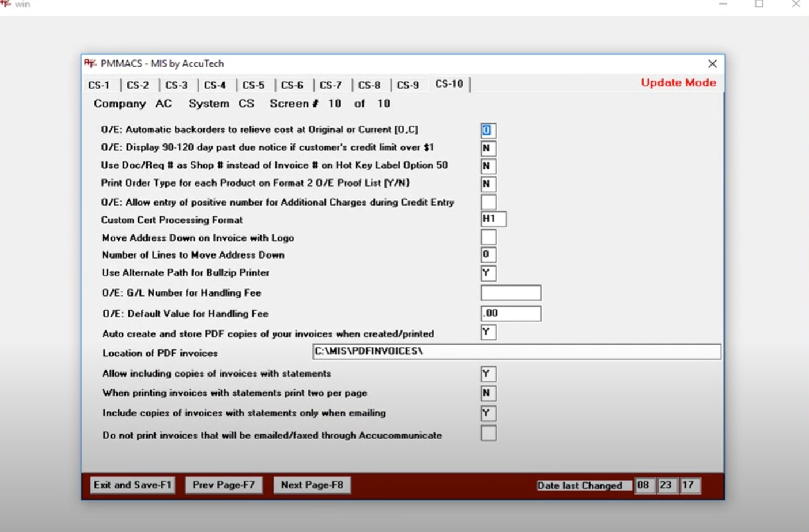809x532 pixels.
Task: Open the CS-9 tab
Action: 409,85
